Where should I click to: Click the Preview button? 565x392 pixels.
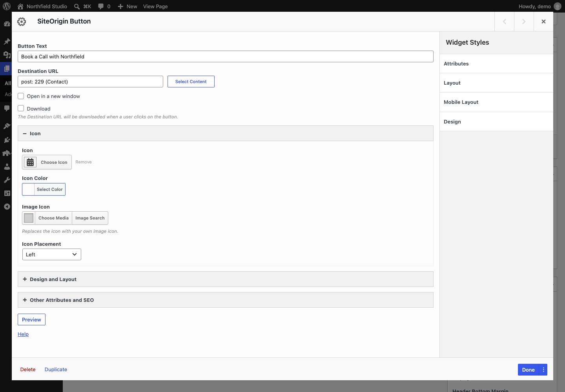(x=31, y=319)
